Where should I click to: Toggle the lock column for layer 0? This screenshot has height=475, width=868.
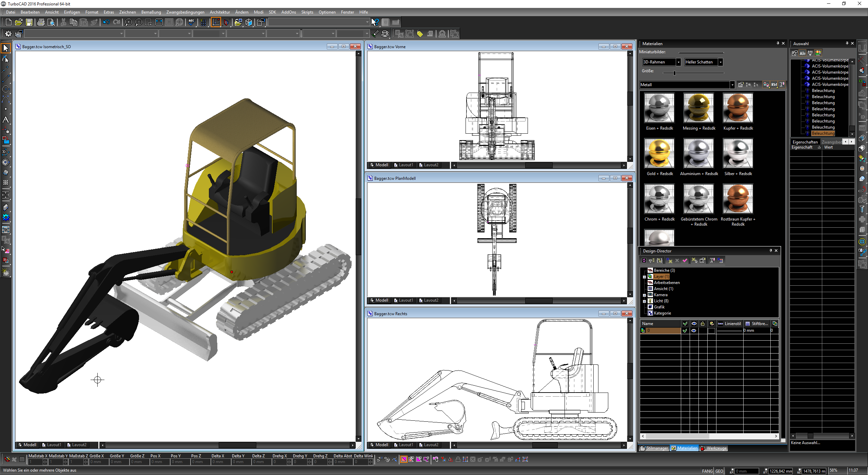pyautogui.click(x=702, y=330)
